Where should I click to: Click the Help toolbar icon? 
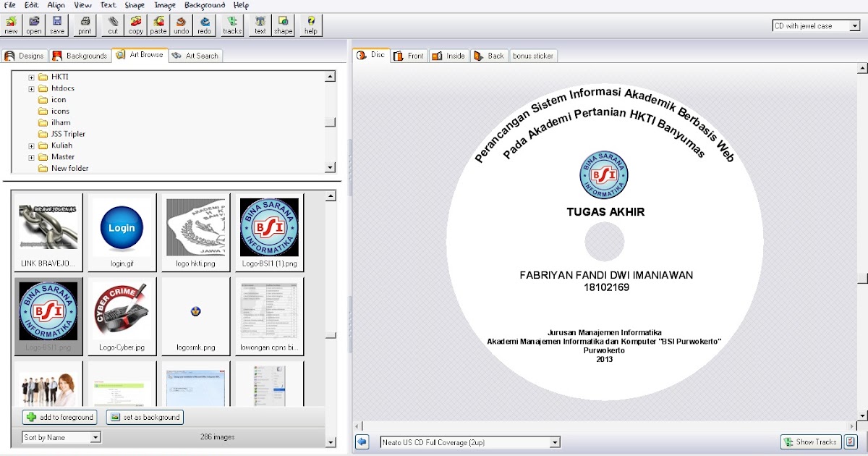click(311, 25)
